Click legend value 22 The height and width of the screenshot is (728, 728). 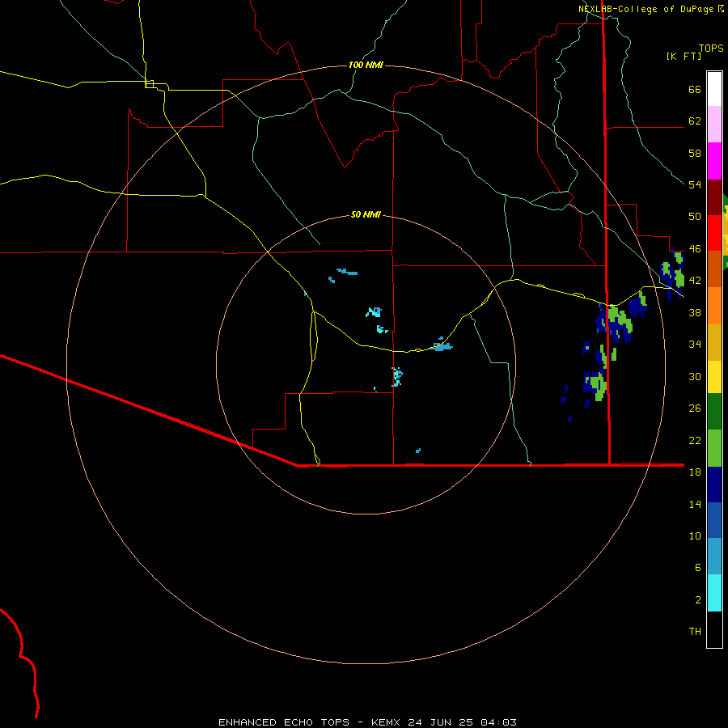695,440
